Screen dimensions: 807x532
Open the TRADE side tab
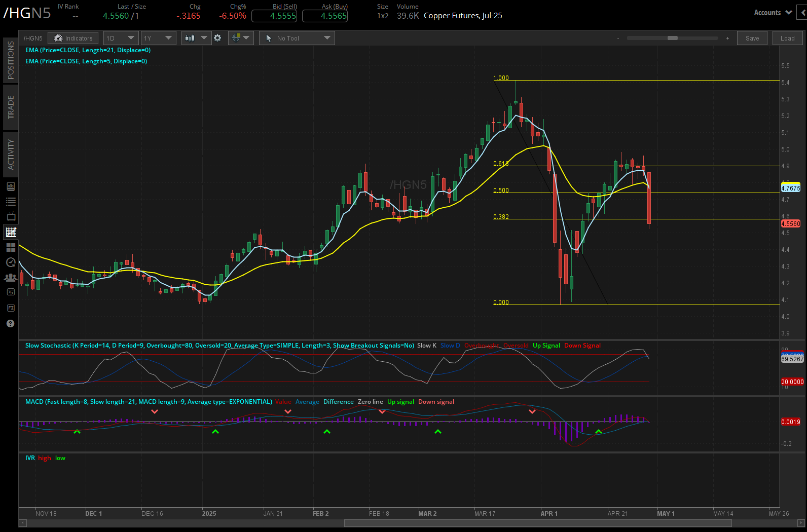tap(11, 107)
